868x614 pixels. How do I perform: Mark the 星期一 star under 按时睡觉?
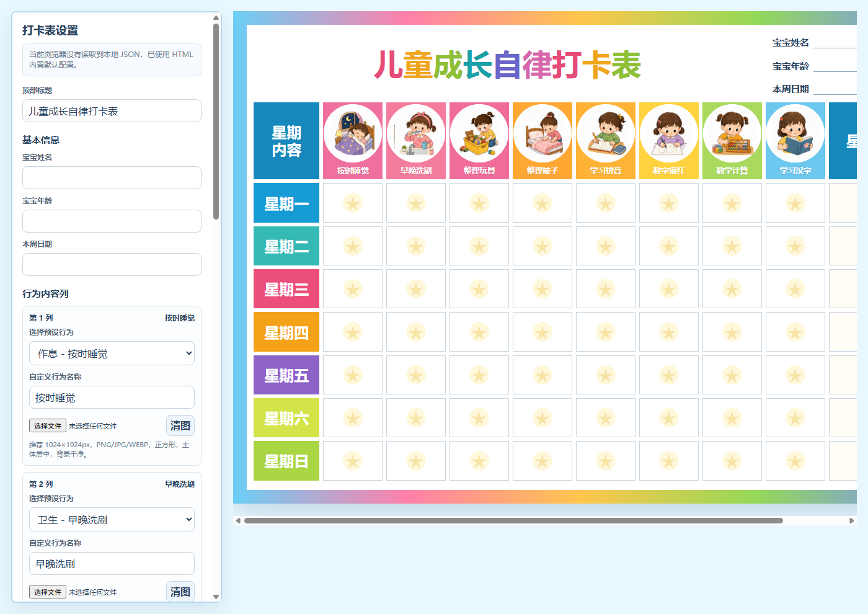[x=353, y=203]
